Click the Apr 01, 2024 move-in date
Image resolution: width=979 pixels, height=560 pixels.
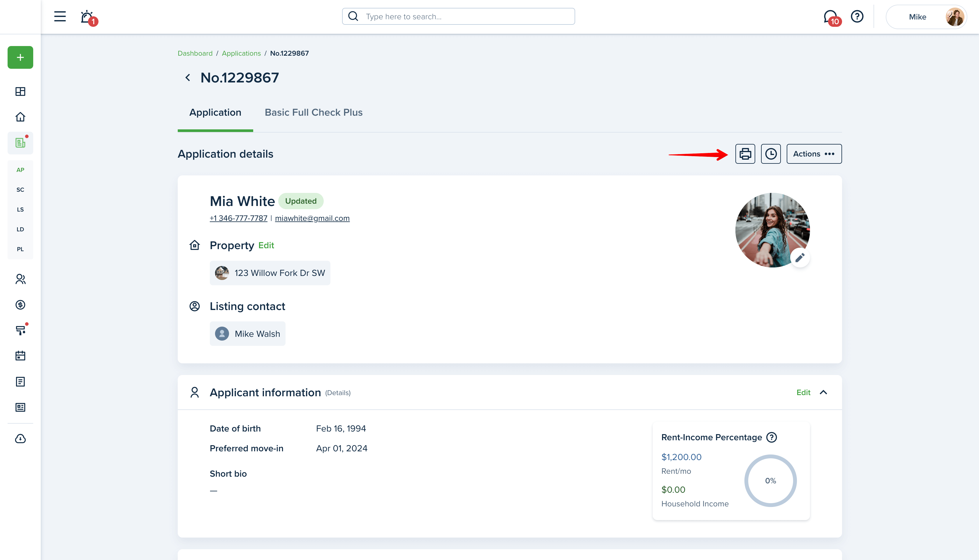341,448
